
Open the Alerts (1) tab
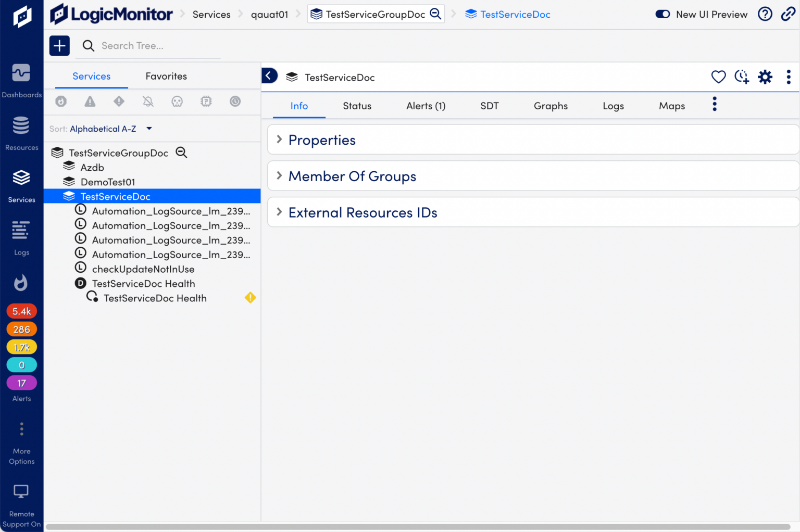(426, 106)
